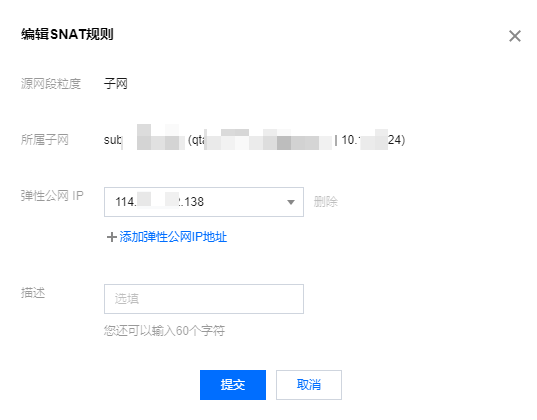Image resolution: width=537 pixels, height=420 pixels.
Task: Click the 子网 granularity value
Action: click(116, 84)
